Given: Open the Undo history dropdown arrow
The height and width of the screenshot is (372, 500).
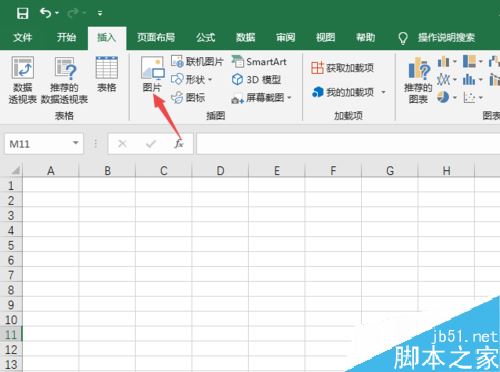Looking at the screenshot, I should (x=57, y=13).
